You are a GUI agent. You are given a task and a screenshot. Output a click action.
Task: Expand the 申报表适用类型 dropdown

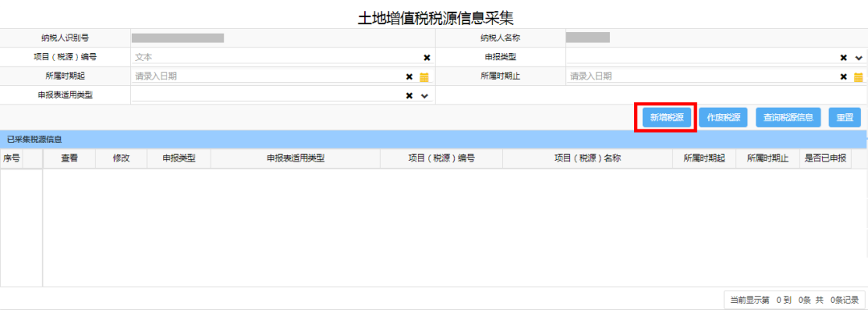424,96
